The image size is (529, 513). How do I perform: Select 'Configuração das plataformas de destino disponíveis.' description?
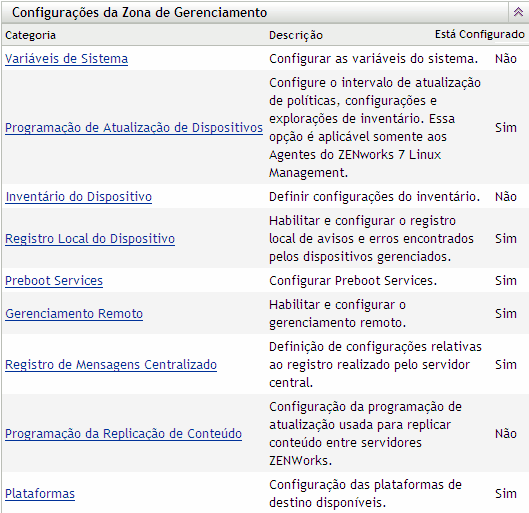pyautogui.click(x=365, y=494)
